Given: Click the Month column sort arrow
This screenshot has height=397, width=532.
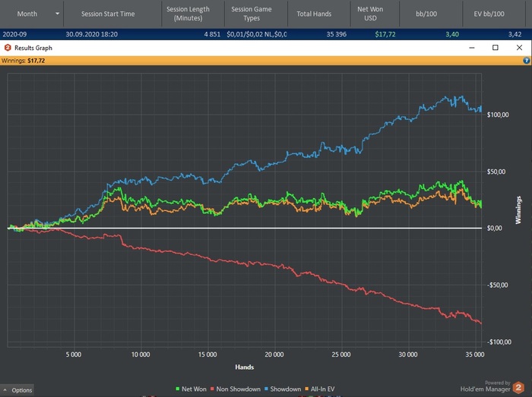Looking at the screenshot, I should tap(57, 14).
